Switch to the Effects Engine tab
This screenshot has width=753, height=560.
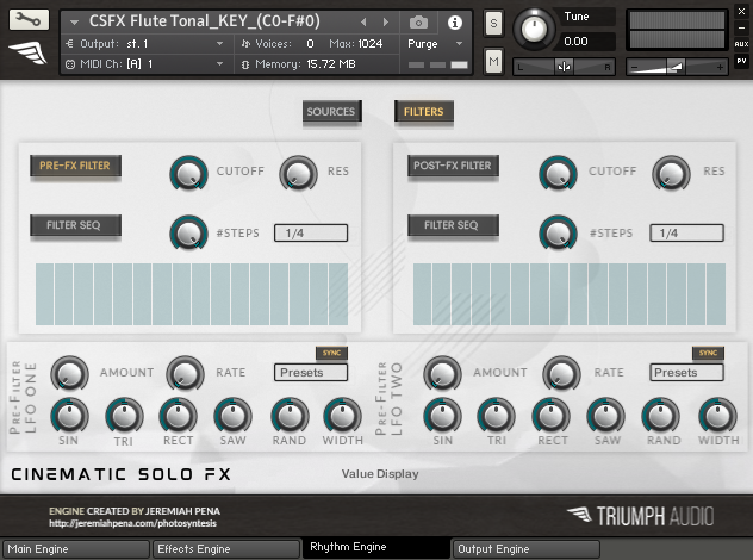[x=226, y=549]
